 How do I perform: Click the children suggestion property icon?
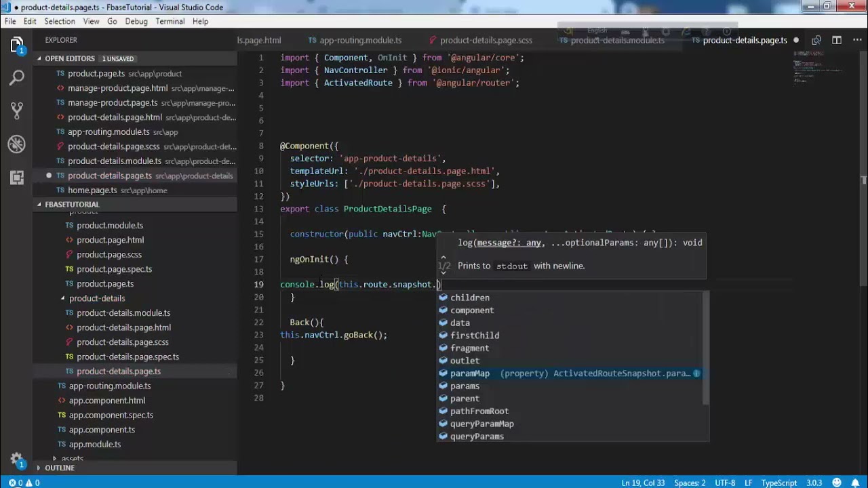click(443, 298)
